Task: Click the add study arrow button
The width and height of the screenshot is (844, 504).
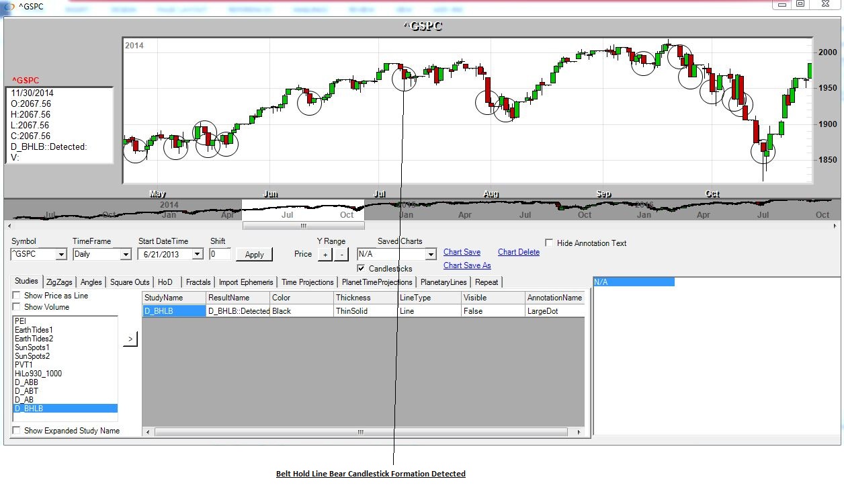Action: [x=130, y=340]
